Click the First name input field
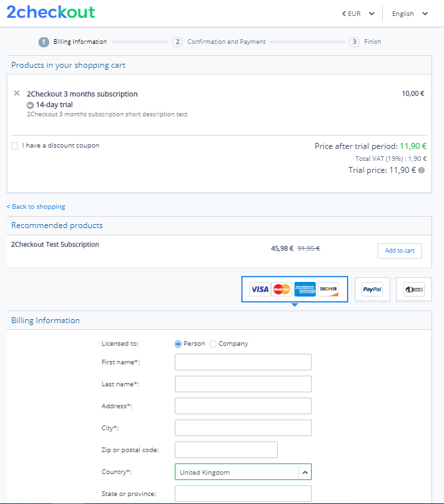The height and width of the screenshot is (504, 444). 243,362
